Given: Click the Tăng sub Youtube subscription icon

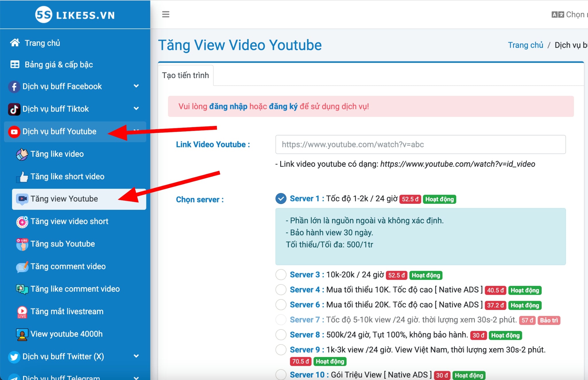Looking at the screenshot, I should point(22,244).
